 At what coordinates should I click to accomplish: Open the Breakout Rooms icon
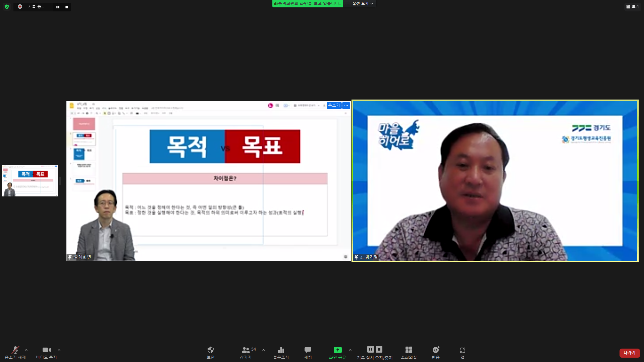click(x=409, y=350)
